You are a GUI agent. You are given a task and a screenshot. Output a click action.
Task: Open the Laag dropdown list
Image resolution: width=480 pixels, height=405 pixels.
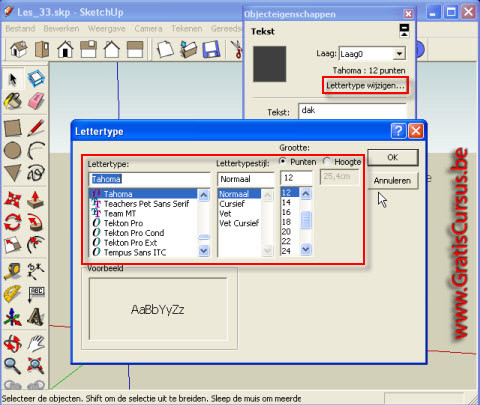click(399, 54)
